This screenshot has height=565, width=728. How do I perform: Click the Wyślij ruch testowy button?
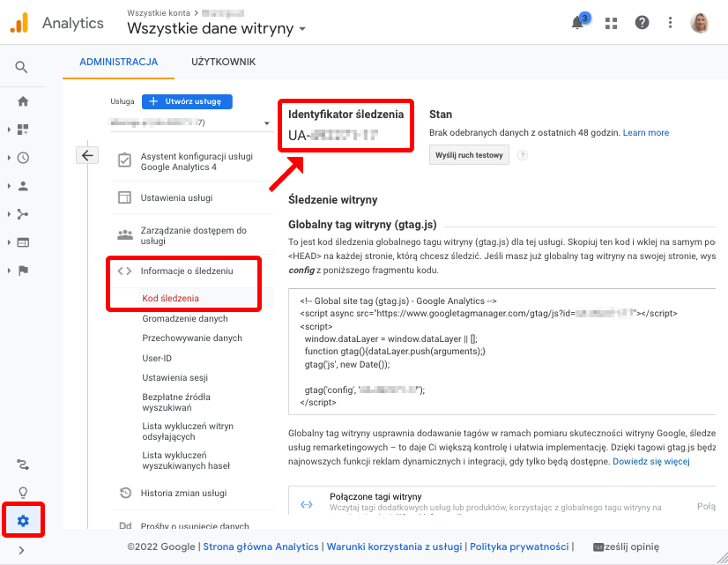pyautogui.click(x=469, y=154)
